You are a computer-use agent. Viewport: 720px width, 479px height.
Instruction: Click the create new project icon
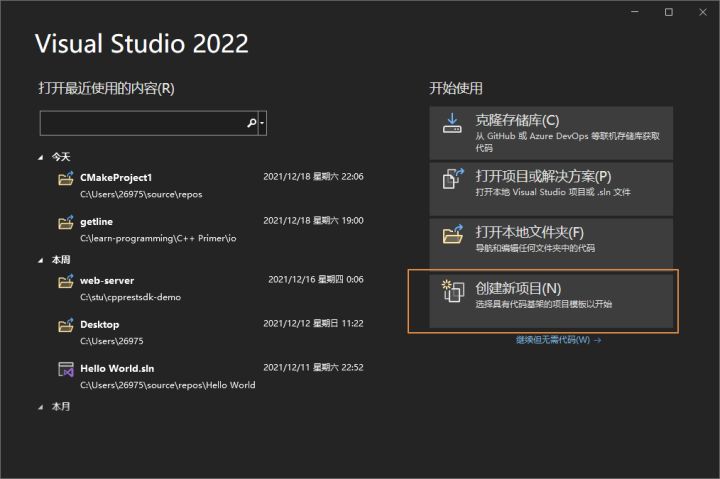[x=453, y=291]
